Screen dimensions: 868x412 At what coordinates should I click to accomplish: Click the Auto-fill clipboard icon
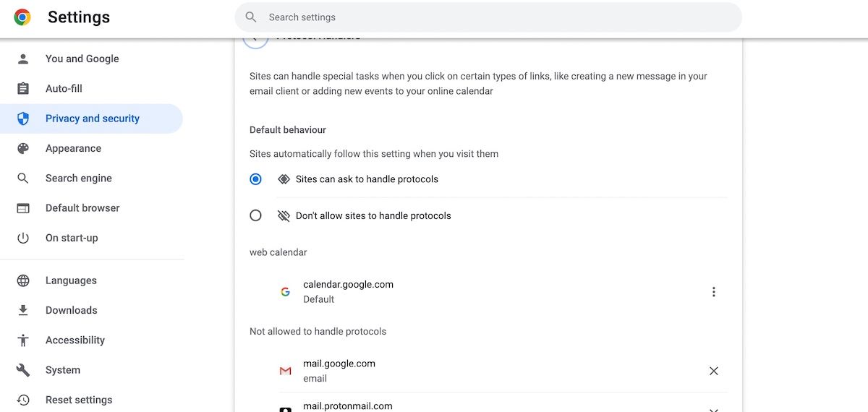[23, 89]
